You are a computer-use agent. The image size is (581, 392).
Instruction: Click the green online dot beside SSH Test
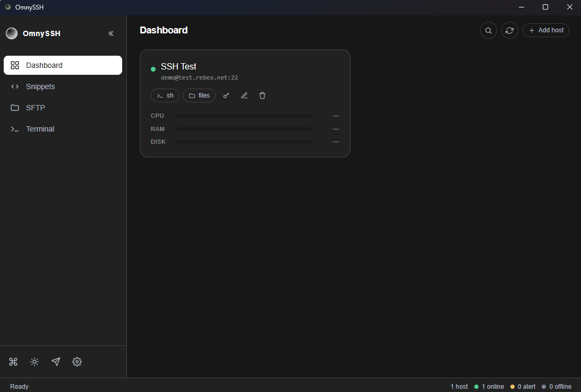point(153,69)
